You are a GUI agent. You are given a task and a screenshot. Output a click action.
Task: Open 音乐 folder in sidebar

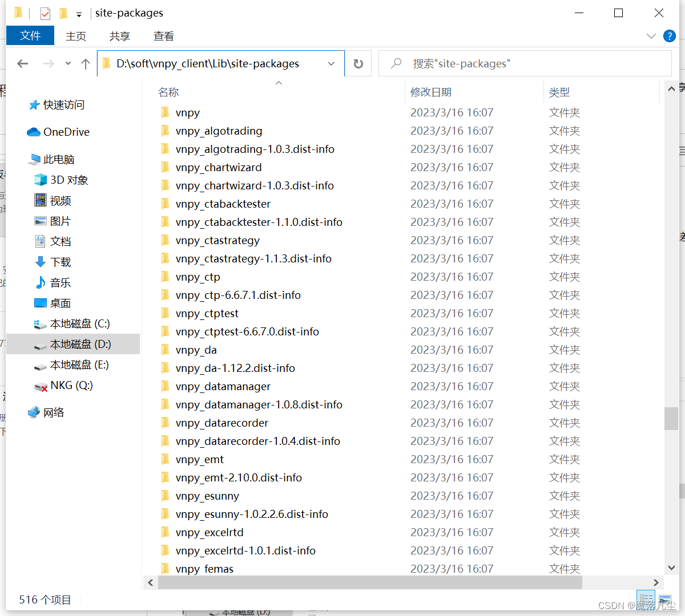click(61, 283)
